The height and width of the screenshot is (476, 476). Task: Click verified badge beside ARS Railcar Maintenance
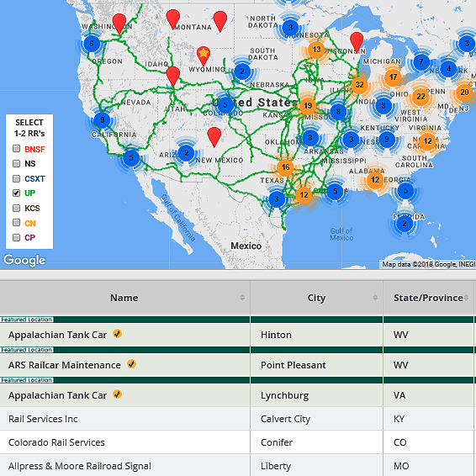click(x=131, y=363)
